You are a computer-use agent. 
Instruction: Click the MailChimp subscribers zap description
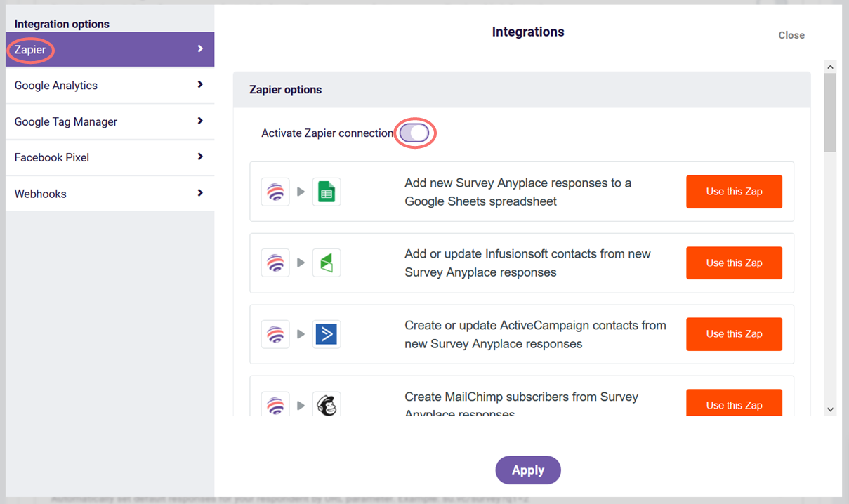click(x=522, y=404)
